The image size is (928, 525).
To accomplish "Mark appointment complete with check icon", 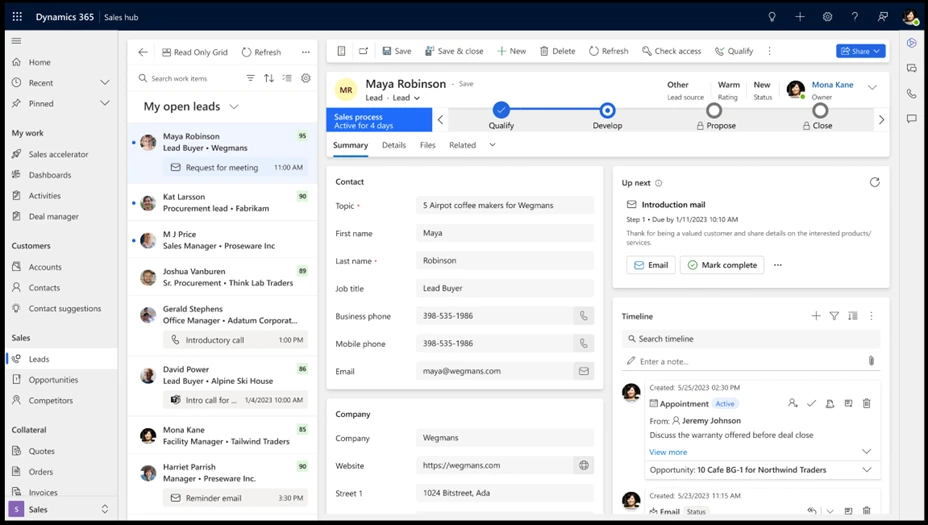I will tap(811, 403).
